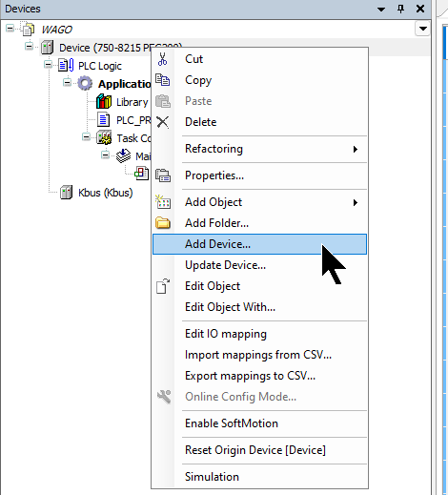This screenshot has height=495, width=448.
Task: Select PLC Logic tree label
Action: click(100, 66)
